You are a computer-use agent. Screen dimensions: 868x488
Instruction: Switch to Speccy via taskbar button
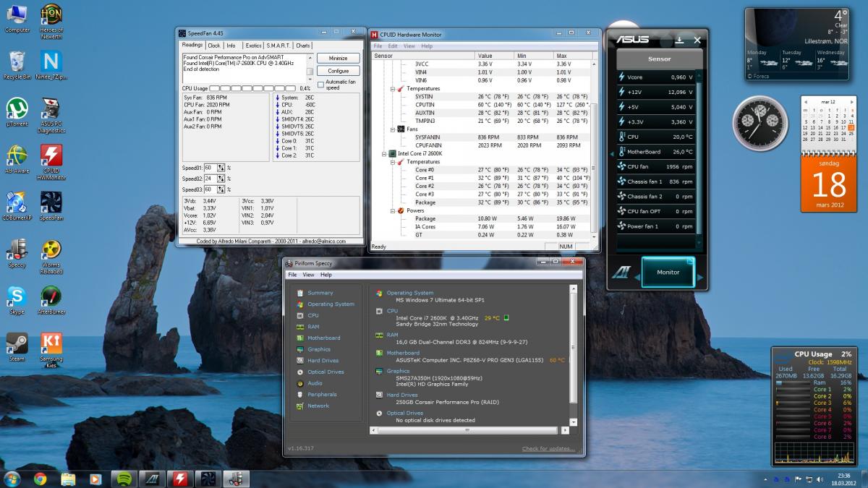point(235,479)
